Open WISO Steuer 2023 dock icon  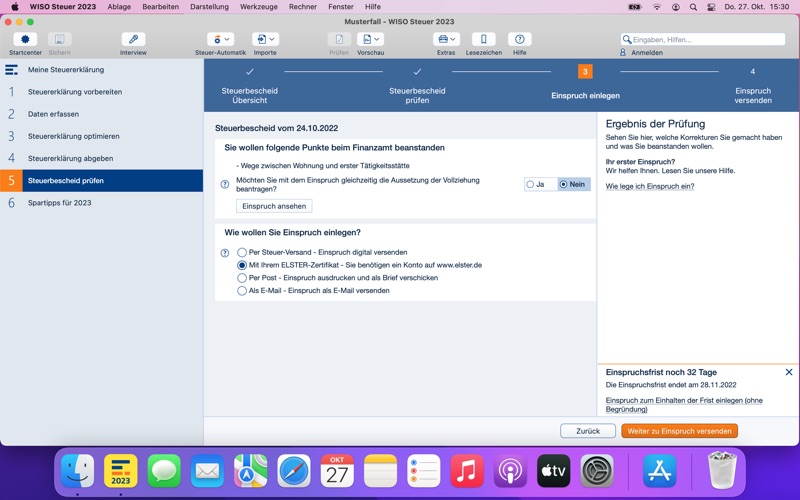tap(121, 470)
